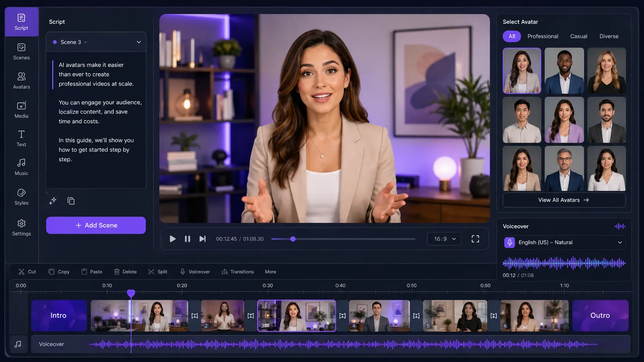
Task: Click the playback progress slider handle
Action: (x=293, y=239)
